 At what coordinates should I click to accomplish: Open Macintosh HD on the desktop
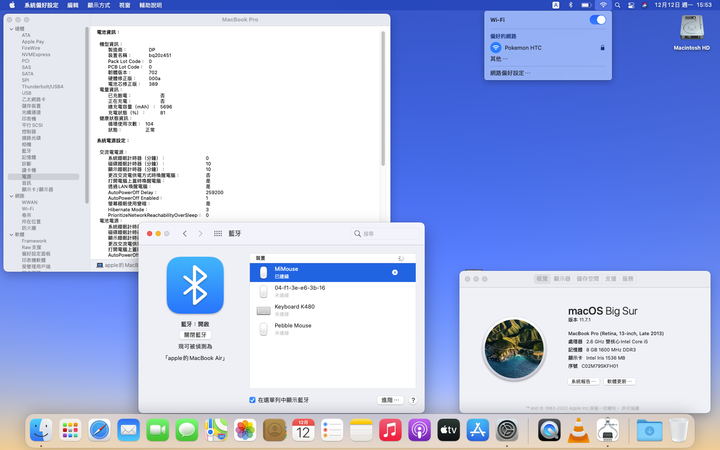click(x=692, y=32)
